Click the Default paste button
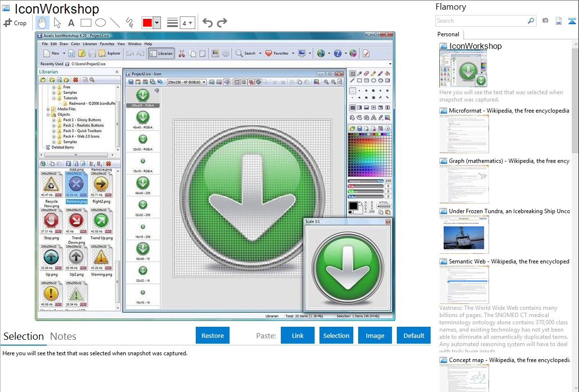 (x=414, y=335)
